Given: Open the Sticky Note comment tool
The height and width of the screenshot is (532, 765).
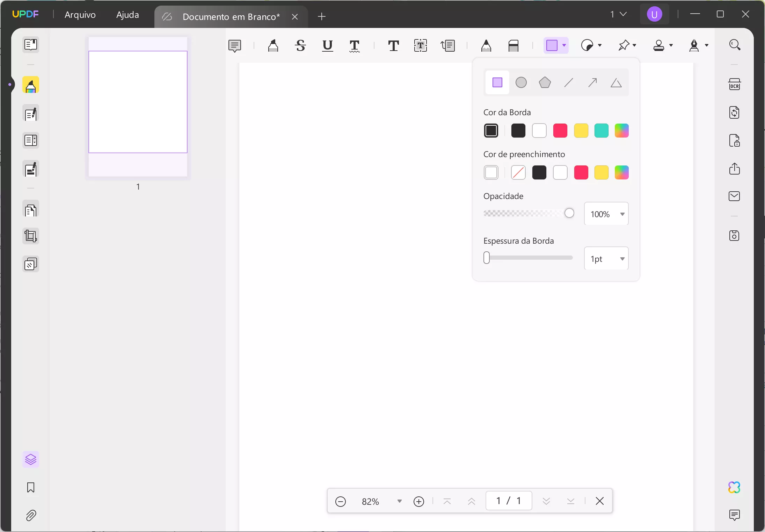Looking at the screenshot, I should tap(235, 46).
